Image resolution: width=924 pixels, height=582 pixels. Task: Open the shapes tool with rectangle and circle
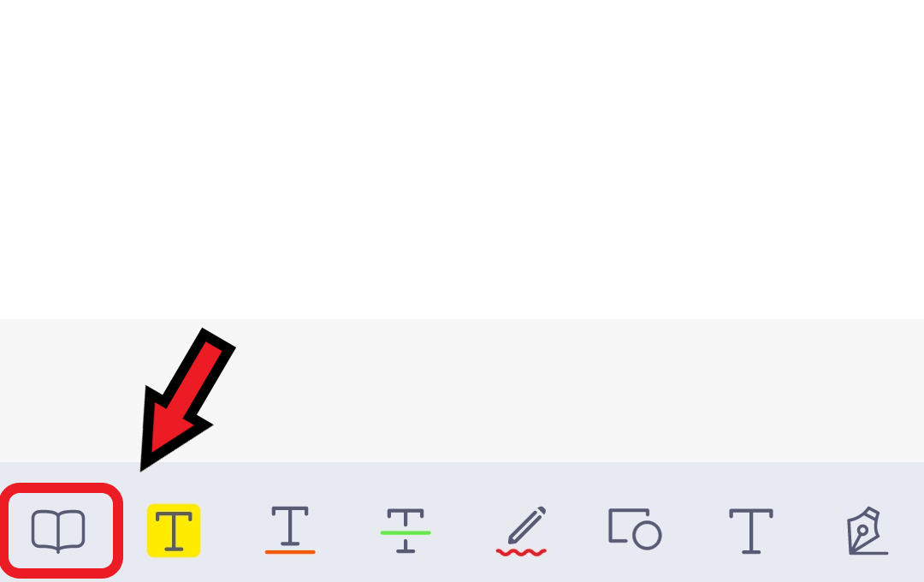coord(635,529)
